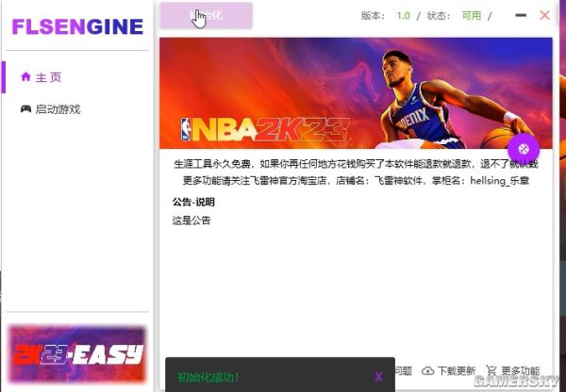566x392 pixels.
Task: Click the version number 1.0
Action: pos(403,16)
